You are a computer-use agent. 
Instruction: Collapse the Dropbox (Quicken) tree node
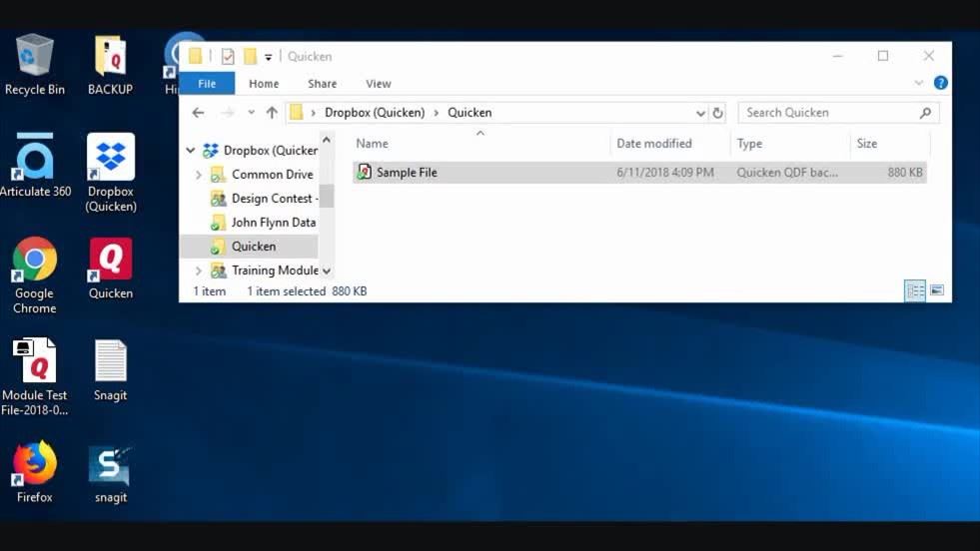(x=191, y=151)
